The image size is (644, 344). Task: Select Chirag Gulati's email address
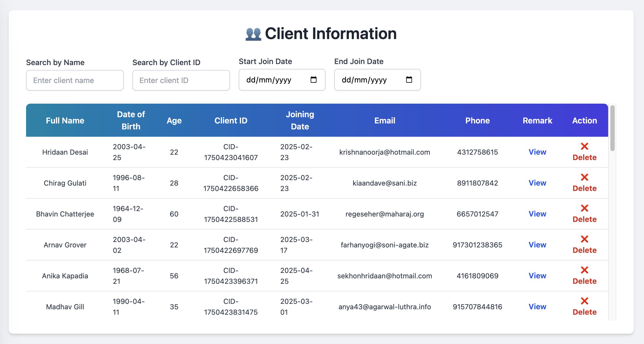385,183
